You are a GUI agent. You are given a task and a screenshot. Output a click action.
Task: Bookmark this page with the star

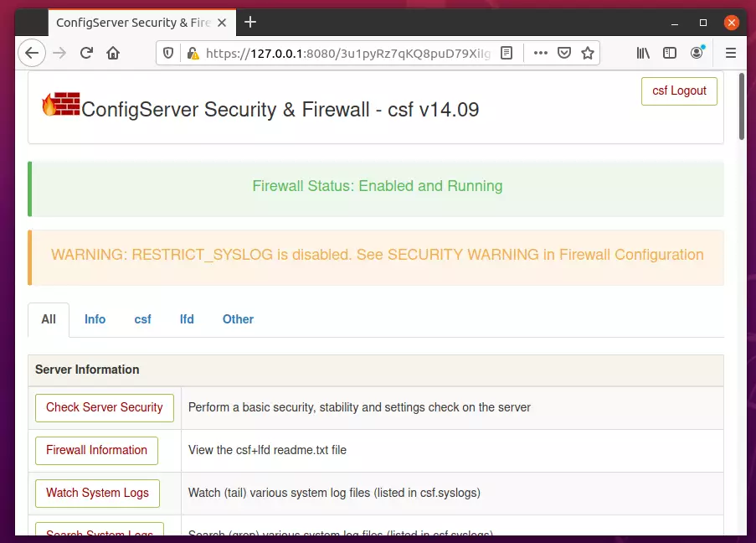(587, 53)
